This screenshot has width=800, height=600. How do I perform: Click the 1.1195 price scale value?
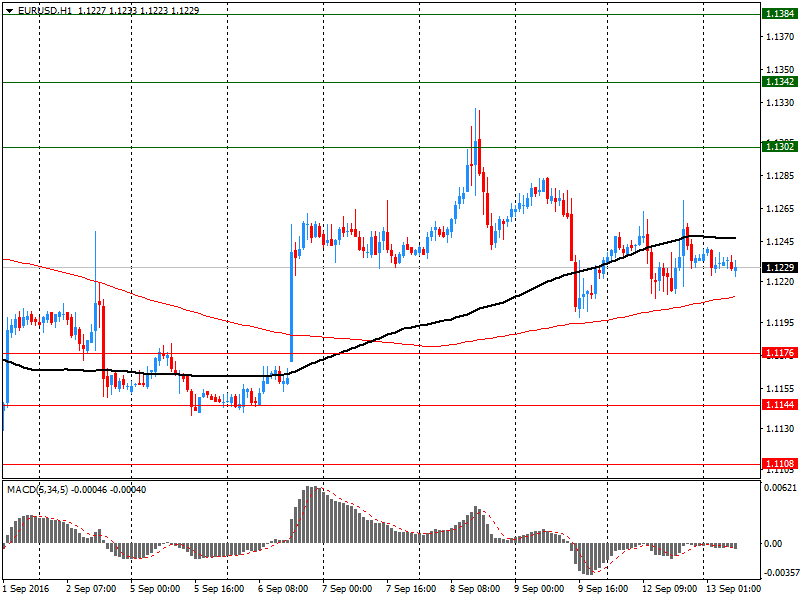(x=780, y=322)
